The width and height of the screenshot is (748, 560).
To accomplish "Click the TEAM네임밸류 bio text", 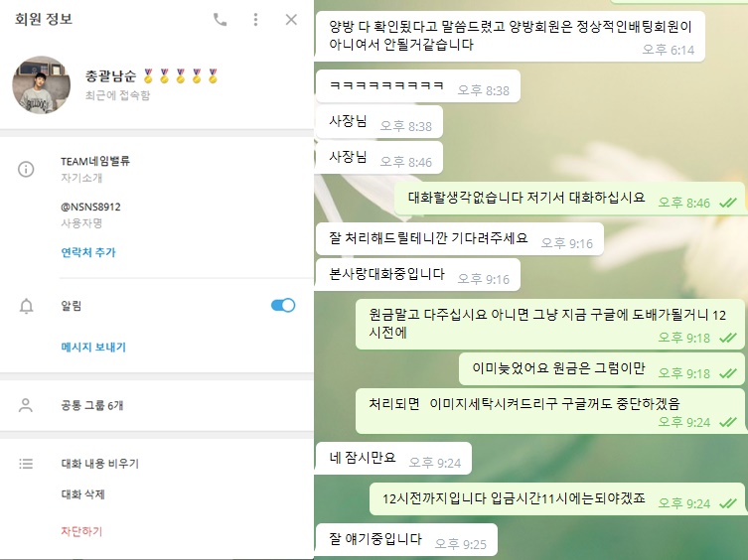I will click(x=95, y=161).
